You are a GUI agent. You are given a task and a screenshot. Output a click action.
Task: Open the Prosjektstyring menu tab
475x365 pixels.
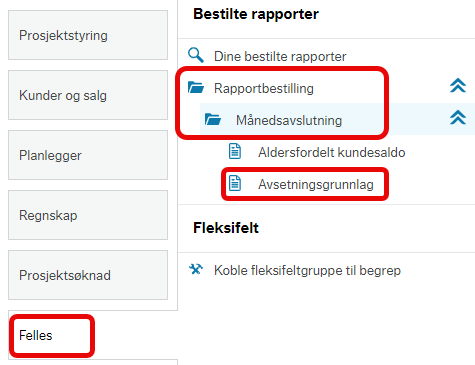click(x=88, y=35)
